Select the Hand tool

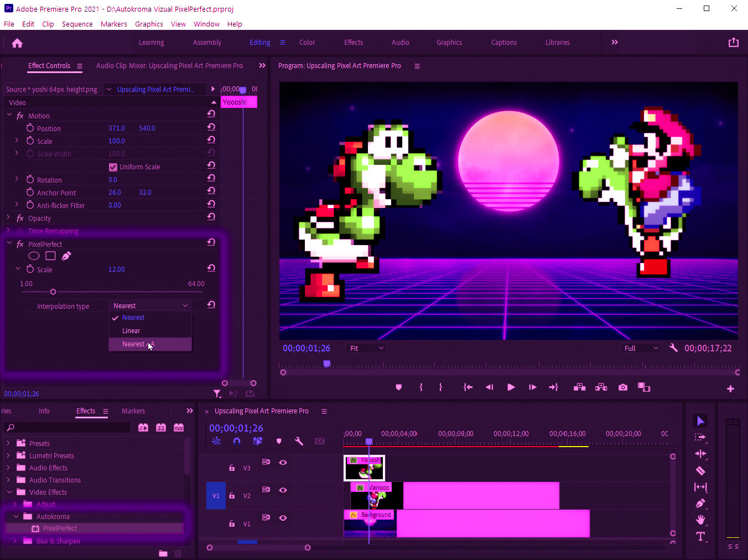point(700,520)
